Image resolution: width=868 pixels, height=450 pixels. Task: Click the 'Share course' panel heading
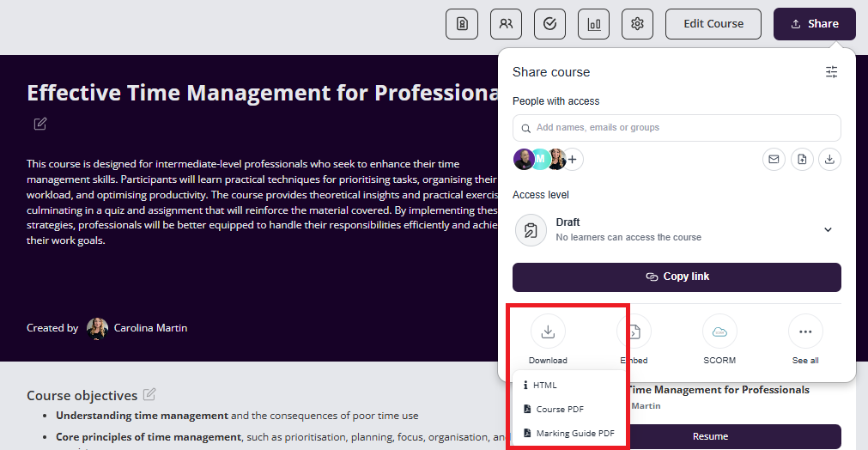(x=551, y=72)
